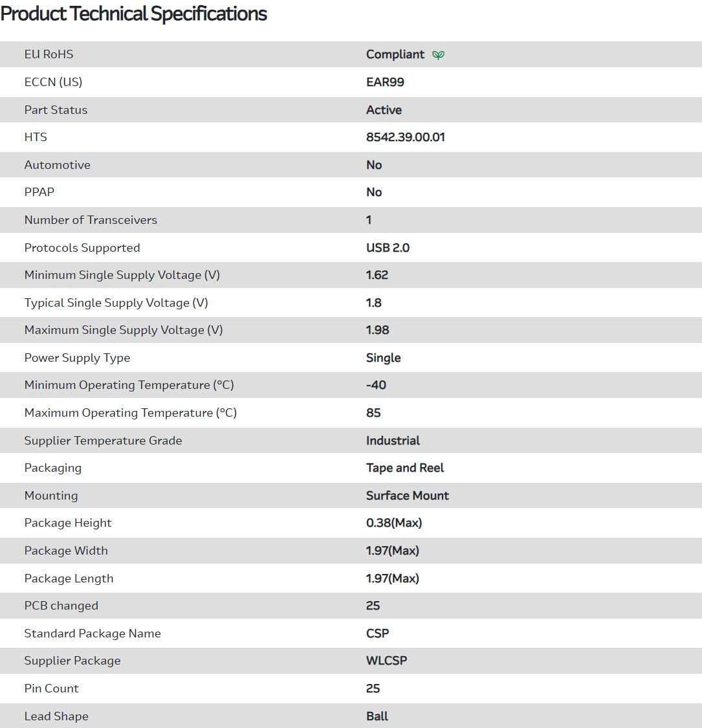The height and width of the screenshot is (728, 702).
Task: Click the Active status value
Action: point(384,110)
